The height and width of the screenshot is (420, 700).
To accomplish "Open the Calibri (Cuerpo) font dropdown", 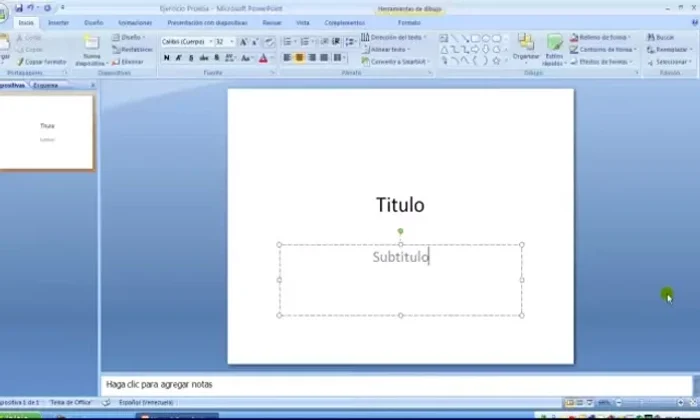I will [x=185, y=42].
